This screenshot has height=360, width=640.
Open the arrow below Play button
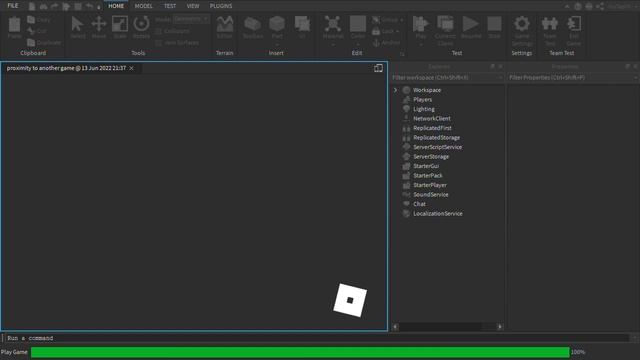point(420,44)
